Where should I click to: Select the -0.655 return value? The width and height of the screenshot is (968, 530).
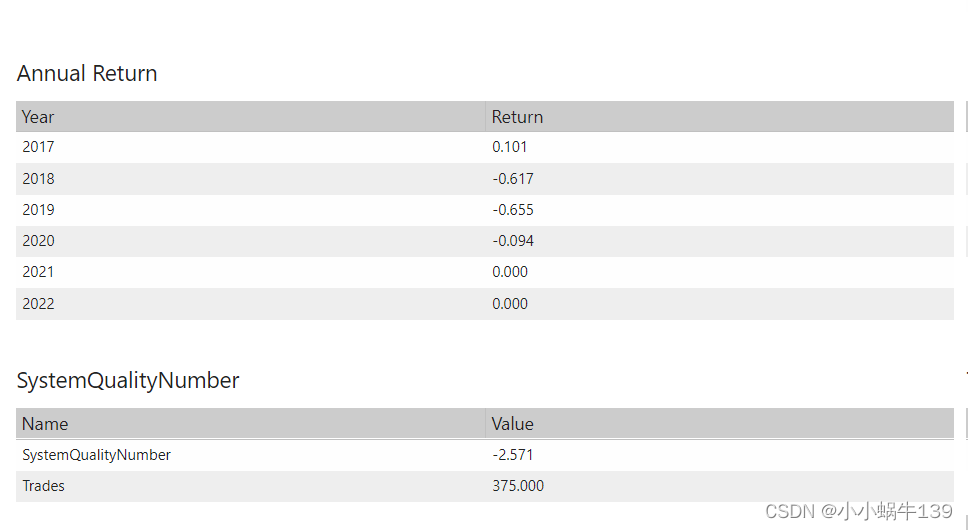click(x=512, y=210)
